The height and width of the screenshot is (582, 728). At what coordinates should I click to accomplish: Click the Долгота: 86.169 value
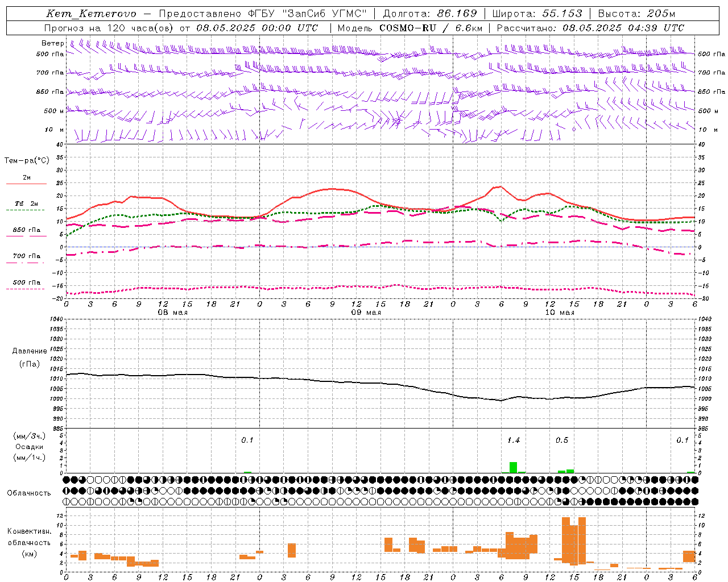429,14
